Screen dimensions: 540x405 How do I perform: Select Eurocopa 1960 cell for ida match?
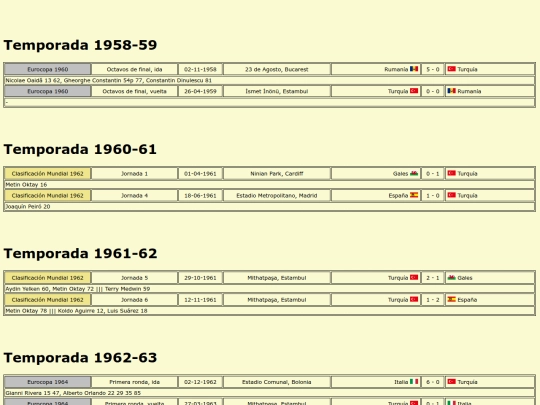(48, 69)
